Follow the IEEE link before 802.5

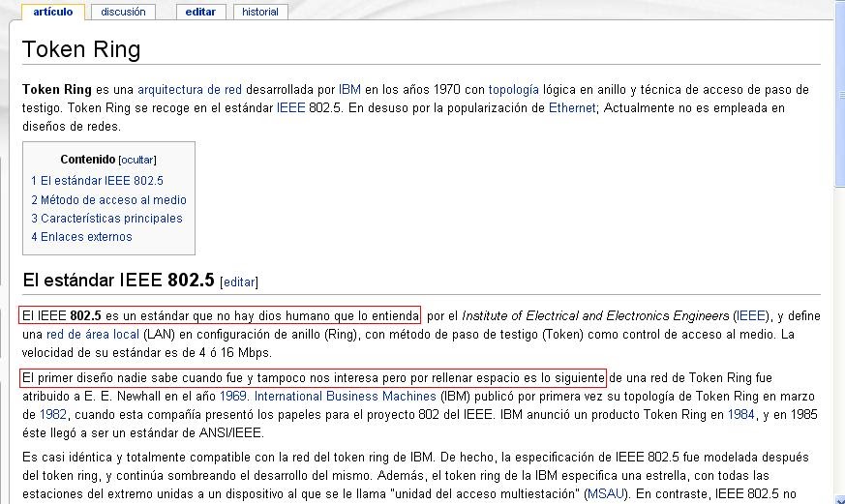291,107
